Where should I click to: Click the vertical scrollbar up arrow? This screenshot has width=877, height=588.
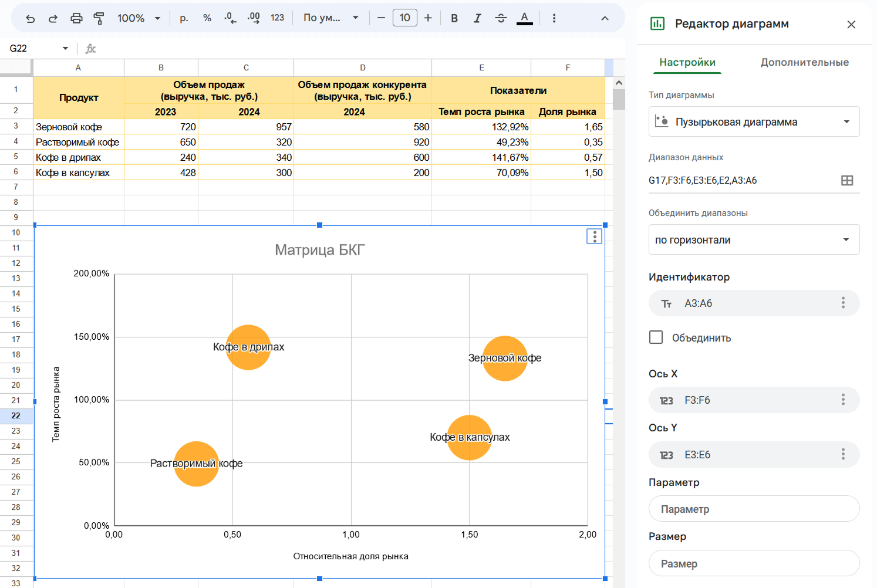619,83
